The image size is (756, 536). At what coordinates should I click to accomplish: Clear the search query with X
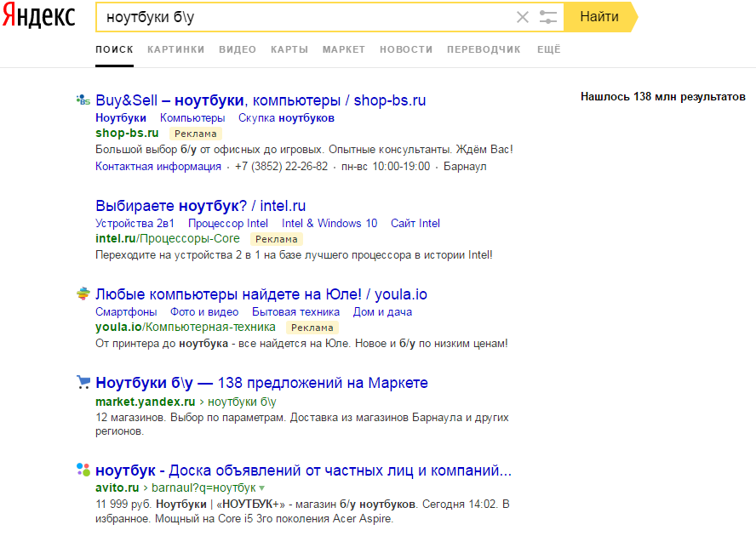[x=523, y=17]
